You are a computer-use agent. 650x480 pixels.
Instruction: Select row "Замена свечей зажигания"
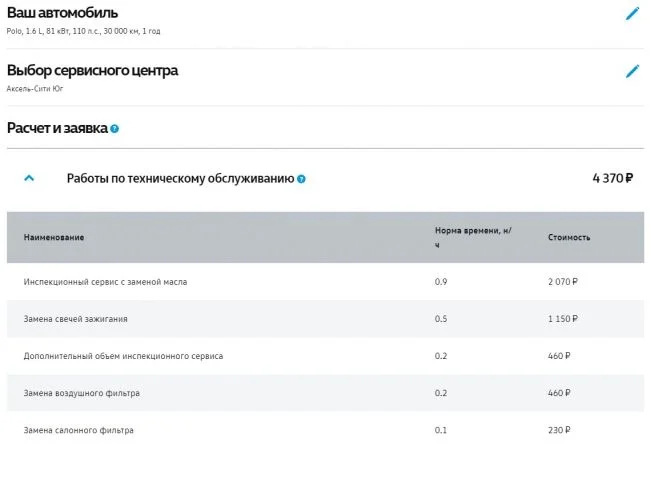76,319
